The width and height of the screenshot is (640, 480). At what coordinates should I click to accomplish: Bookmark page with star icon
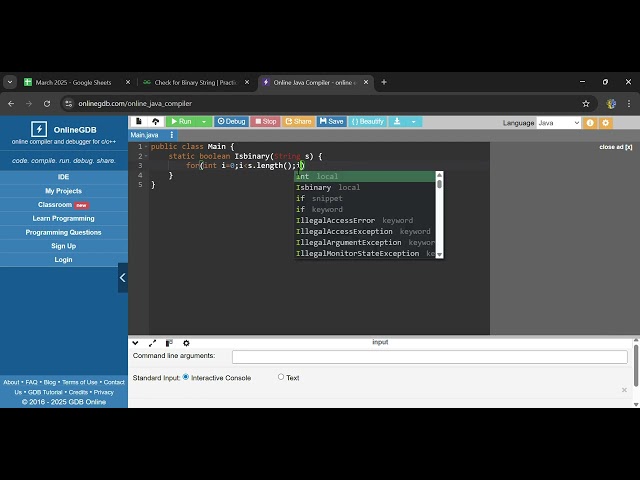(586, 104)
